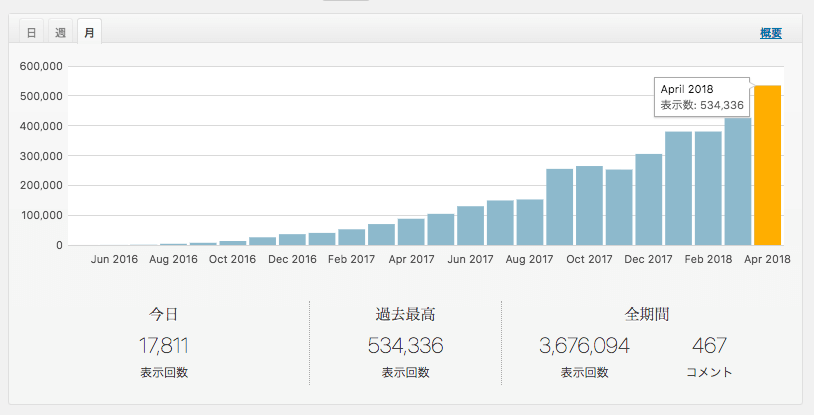Screen dimensions: 814x415
Task: Click the 300,000 axis label
Action: click(41, 156)
